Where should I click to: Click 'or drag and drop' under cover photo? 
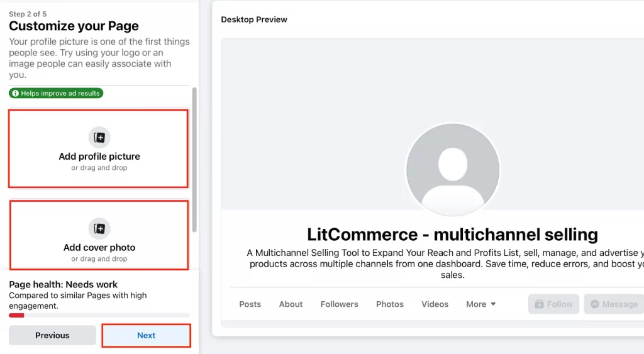[99, 258]
